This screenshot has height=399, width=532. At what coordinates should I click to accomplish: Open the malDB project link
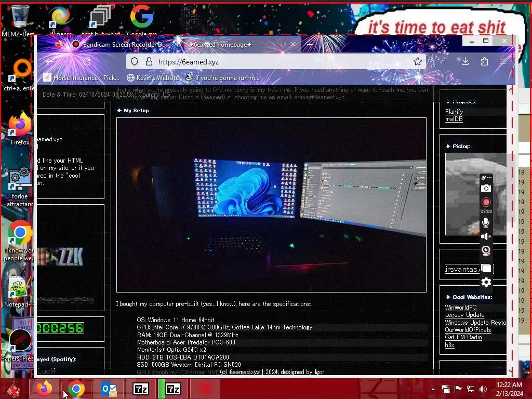454,119
